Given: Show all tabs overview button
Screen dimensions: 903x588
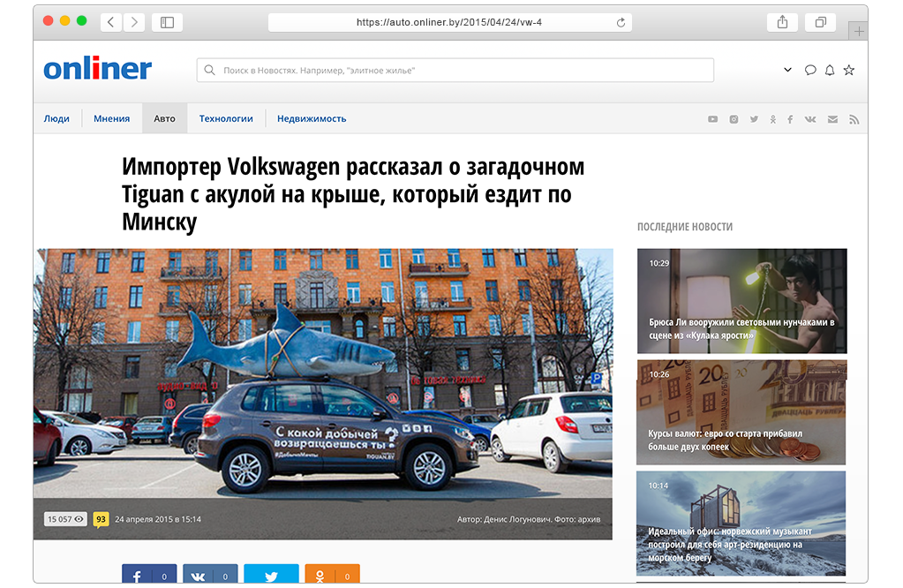Looking at the screenshot, I should [821, 22].
